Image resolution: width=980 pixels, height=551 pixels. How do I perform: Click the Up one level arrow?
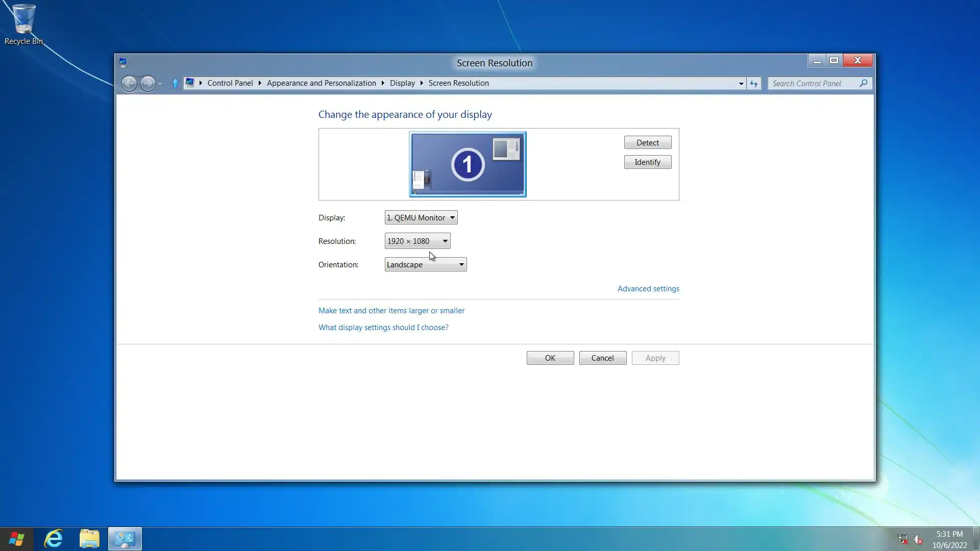(x=175, y=83)
